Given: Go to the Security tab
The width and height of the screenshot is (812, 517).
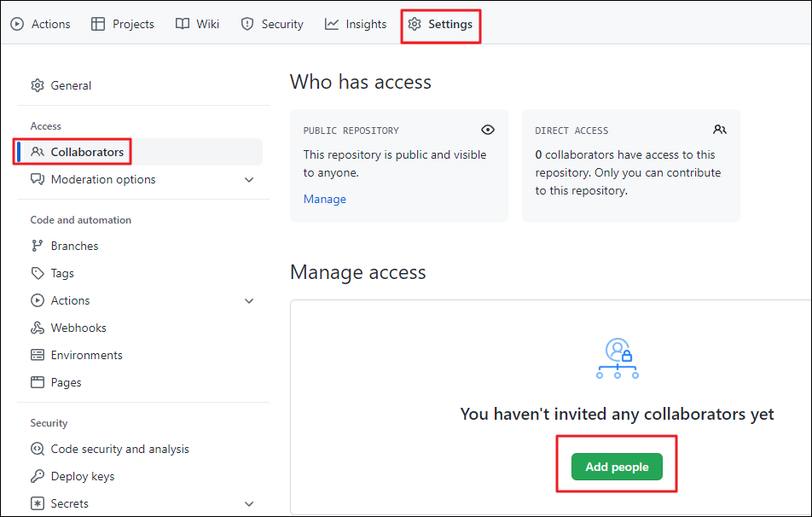Looking at the screenshot, I should tap(272, 24).
